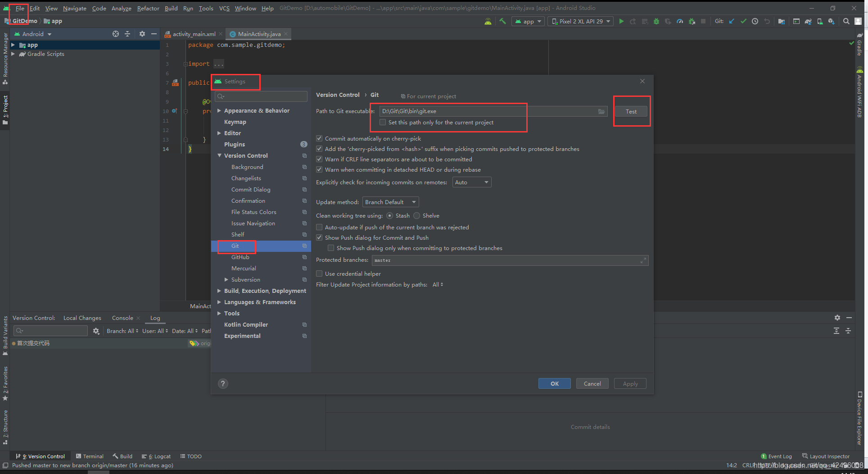The width and height of the screenshot is (868, 474).
Task: Click the Make Project hammer icon
Action: point(502,21)
